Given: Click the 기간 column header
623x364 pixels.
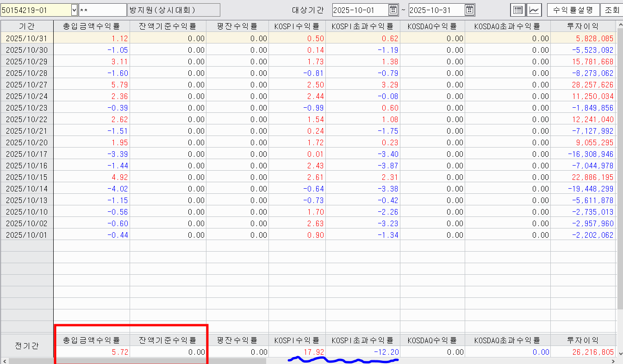Looking at the screenshot, I should [x=27, y=27].
